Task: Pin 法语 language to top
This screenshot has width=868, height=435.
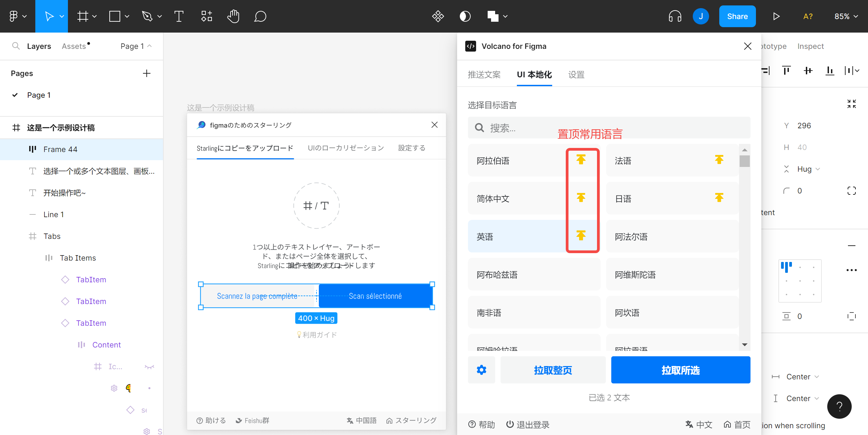Action: point(719,159)
